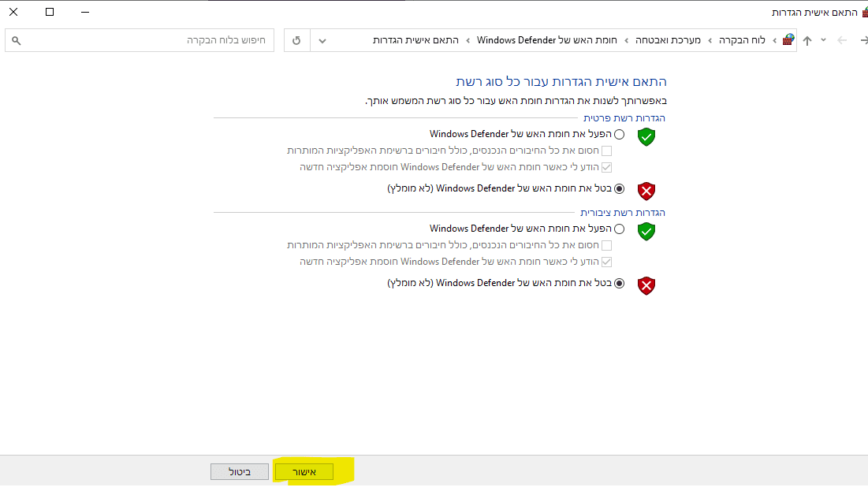Turn on Windows Defender Firewall for the private network

click(619, 135)
